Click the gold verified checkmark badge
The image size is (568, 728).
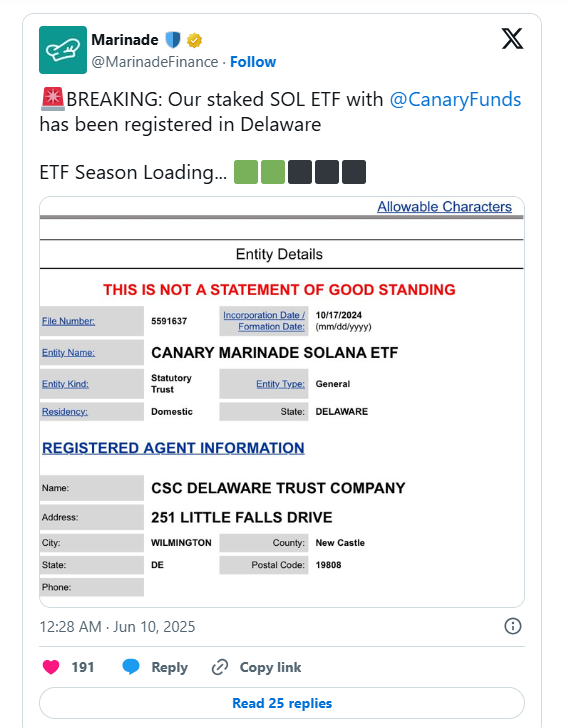194,40
